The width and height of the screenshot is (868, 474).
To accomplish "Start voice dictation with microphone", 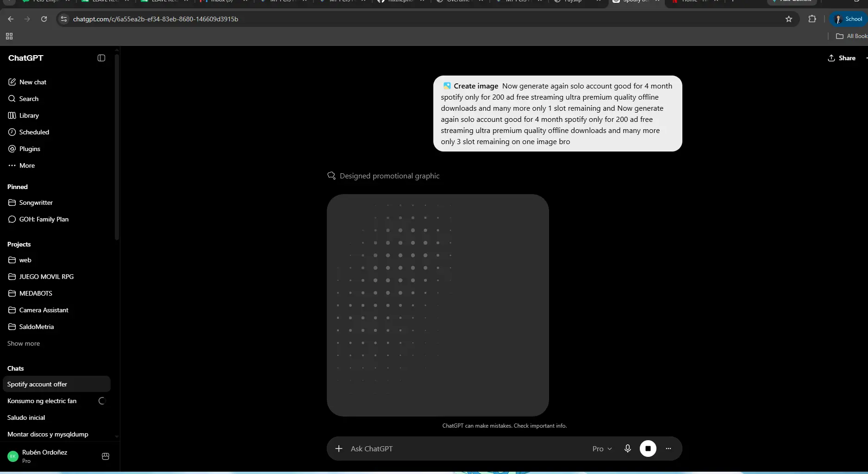I will click(628, 449).
